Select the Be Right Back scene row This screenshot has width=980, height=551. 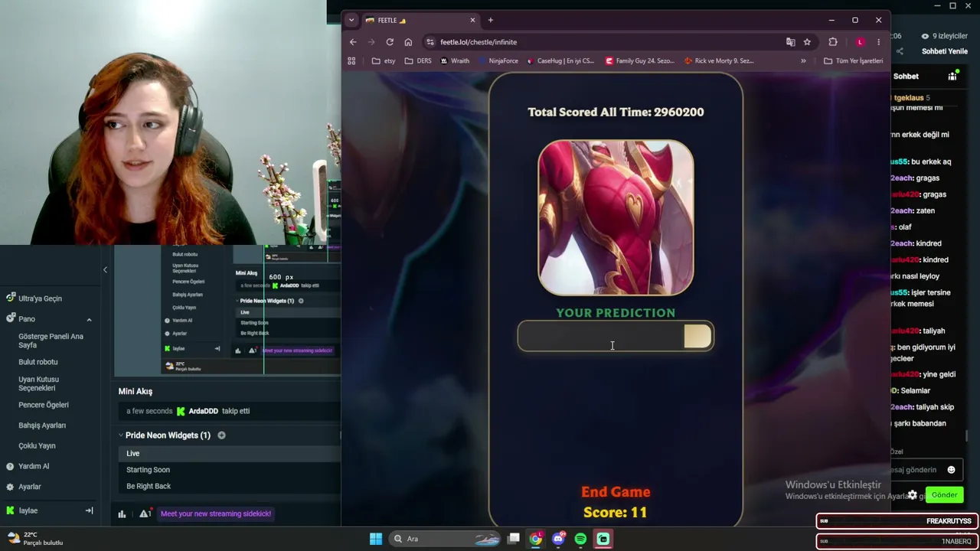pos(228,486)
